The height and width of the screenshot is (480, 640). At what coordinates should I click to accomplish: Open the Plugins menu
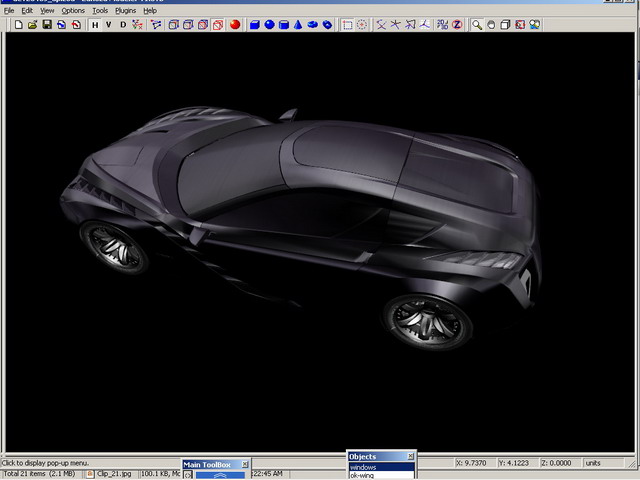pyautogui.click(x=125, y=10)
